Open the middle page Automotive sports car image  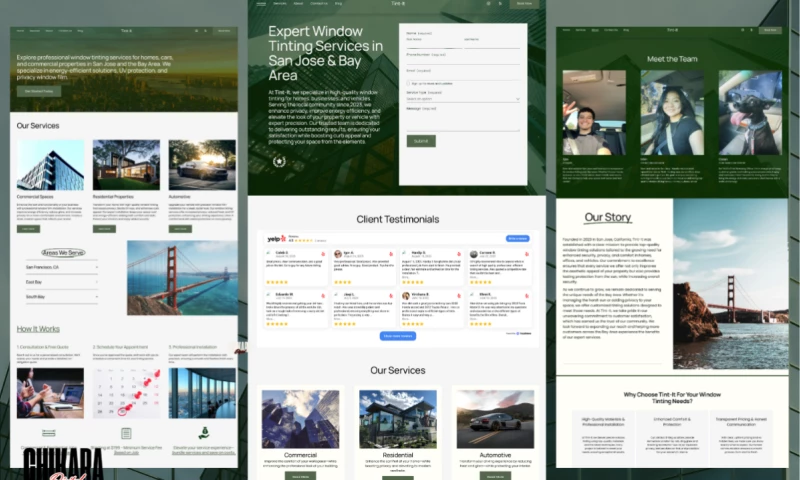[495, 419]
